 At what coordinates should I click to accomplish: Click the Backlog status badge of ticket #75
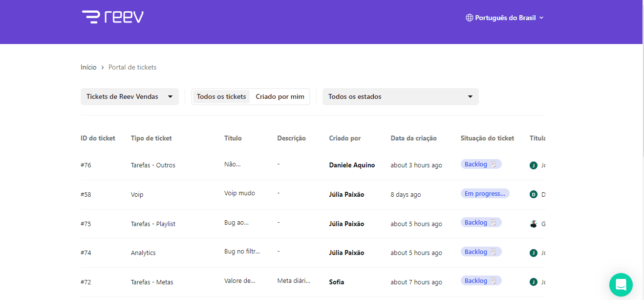click(x=481, y=223)
